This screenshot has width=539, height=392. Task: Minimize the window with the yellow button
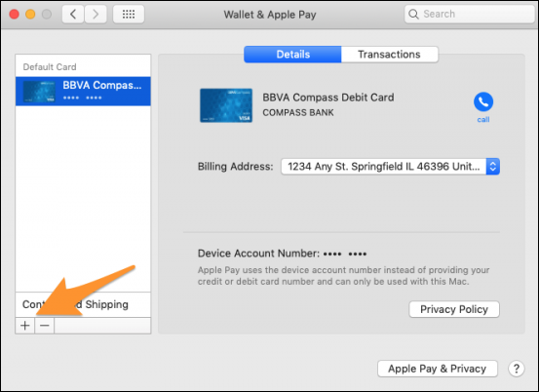pyautogui.click(x=30, y=14)
